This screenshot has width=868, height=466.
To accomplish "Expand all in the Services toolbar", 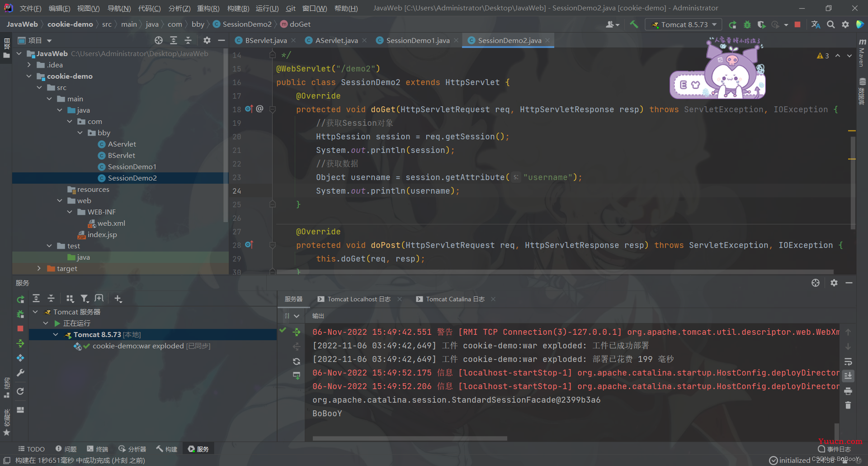I will click(36, 298).
